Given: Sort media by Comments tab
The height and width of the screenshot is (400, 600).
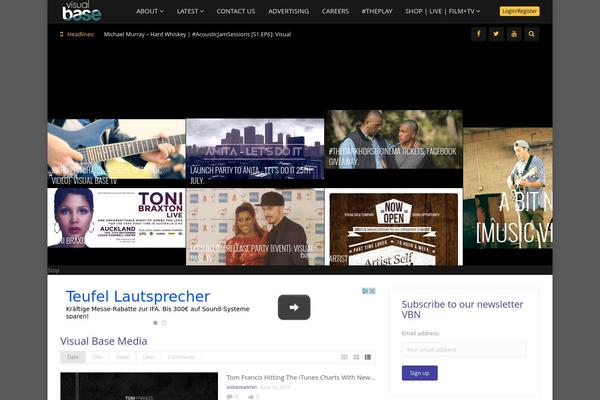Looking at the screenshot, I should [x=181, y=357].
